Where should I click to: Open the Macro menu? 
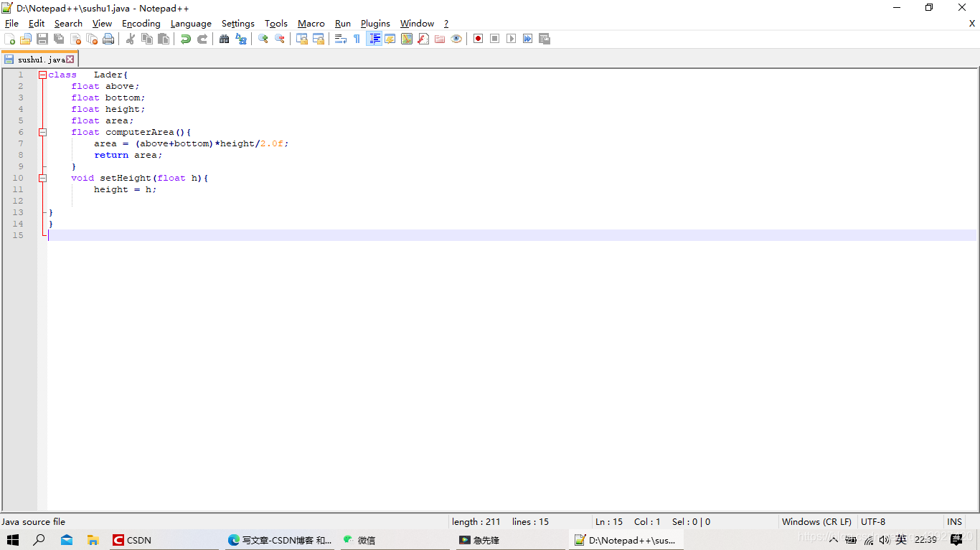tap(311, 24)
